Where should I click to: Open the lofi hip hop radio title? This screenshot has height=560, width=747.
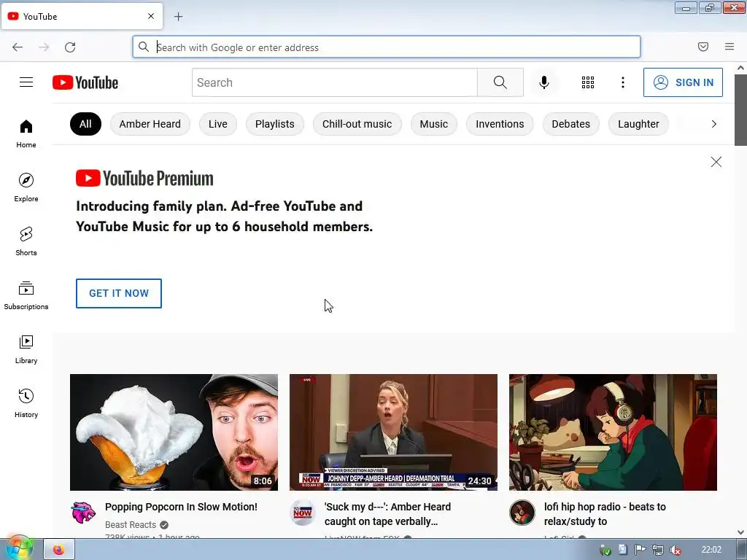[x=605, y=514]
